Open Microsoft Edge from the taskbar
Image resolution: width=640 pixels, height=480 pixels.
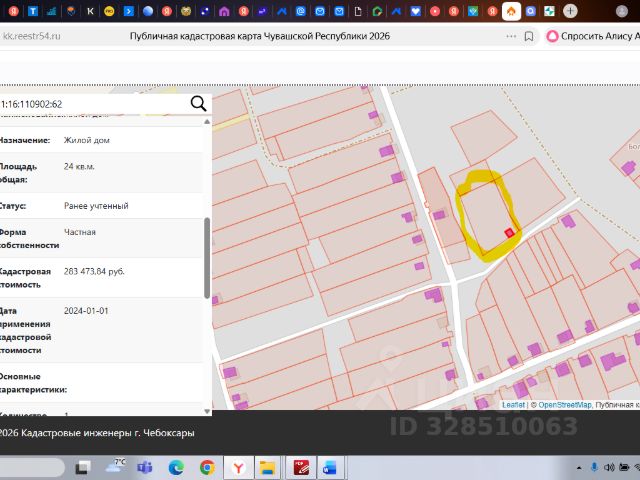pos(176,467)
